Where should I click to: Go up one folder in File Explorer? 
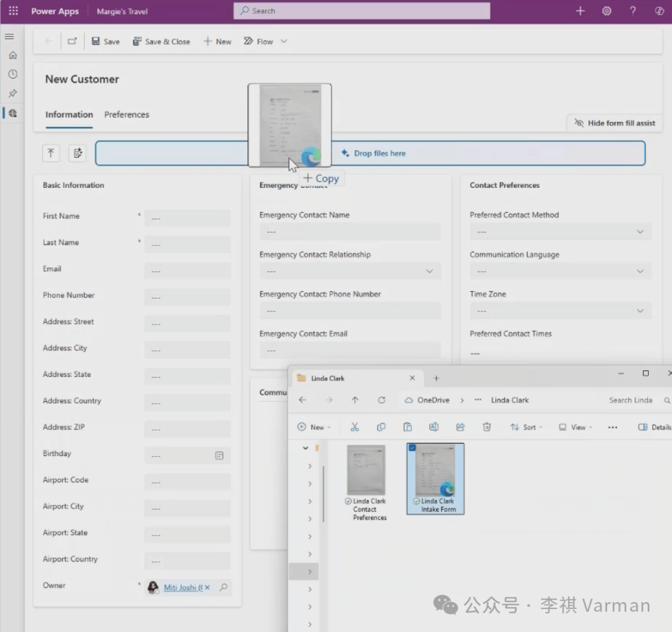[x=355, y=400]
